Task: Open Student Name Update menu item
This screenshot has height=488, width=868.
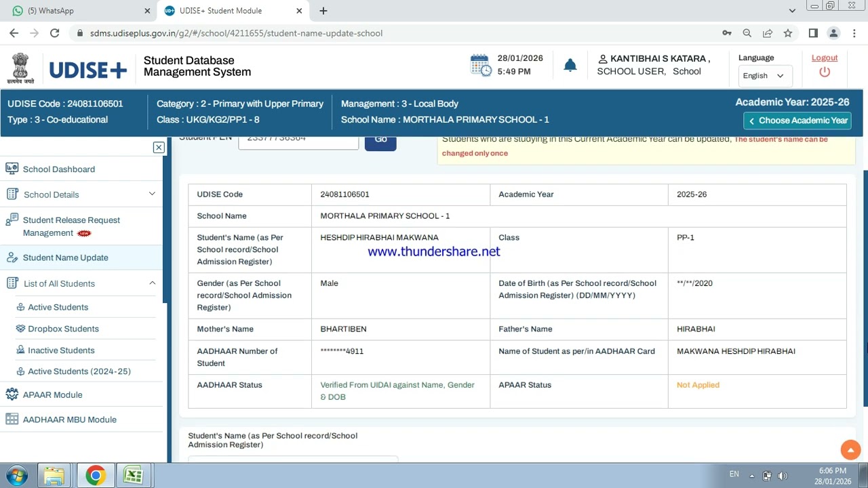Action: (x=65, y=258)
